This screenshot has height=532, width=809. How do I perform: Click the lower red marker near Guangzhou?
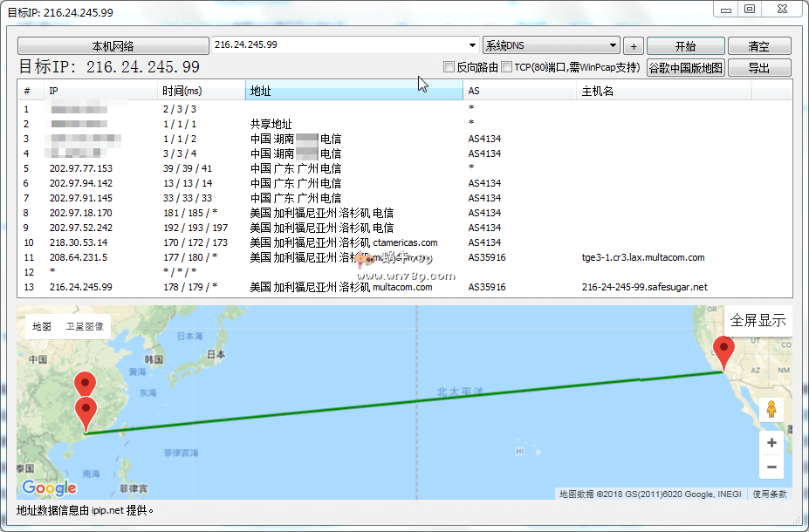(85, 407)
